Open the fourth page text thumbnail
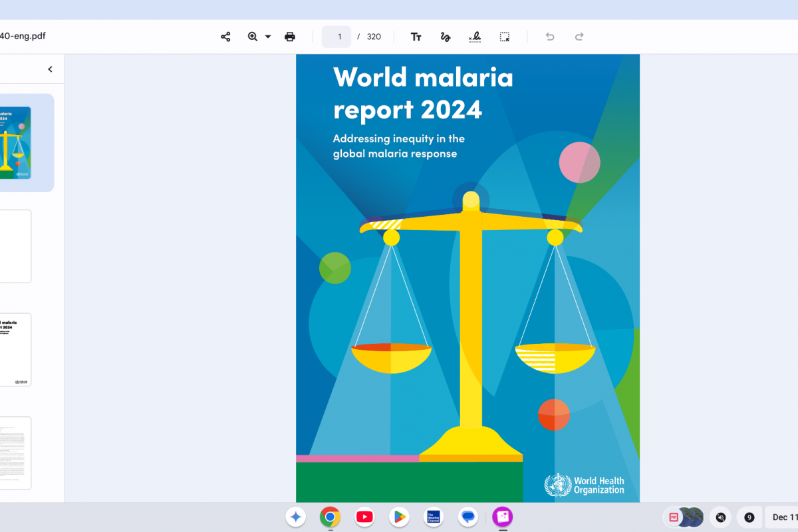The height and width of the screenshot is (532, 798). pyautogui.click(x=15, y=453)
